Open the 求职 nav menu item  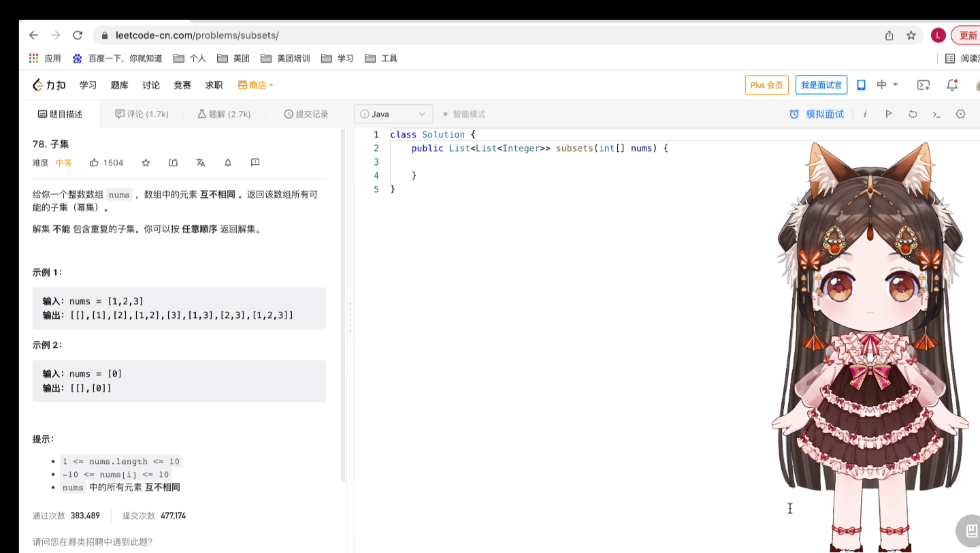click(214, 85)
